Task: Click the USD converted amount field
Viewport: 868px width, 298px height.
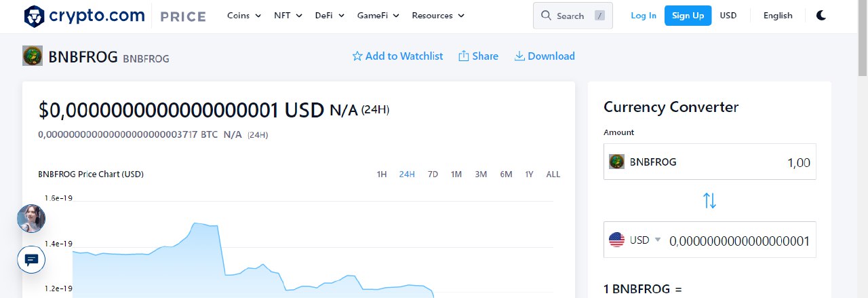Action: [739, 240]
